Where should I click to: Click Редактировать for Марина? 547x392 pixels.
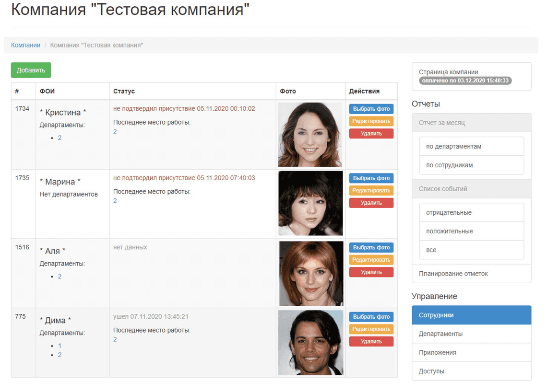pos(371,190)
